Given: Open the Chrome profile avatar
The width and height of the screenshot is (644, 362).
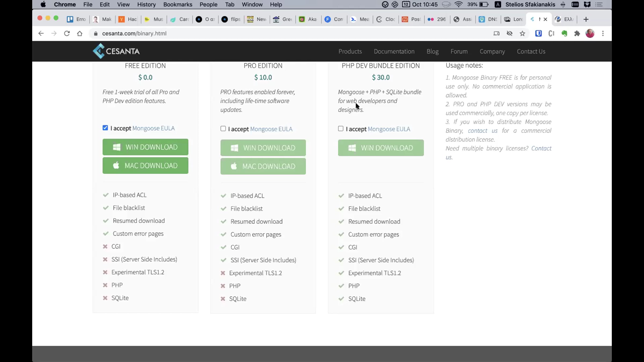Looking at the screenshot, I should [x=590, y=34].
